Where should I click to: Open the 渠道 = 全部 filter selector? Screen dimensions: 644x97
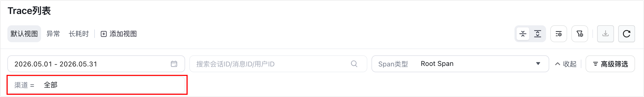point(96,85)
